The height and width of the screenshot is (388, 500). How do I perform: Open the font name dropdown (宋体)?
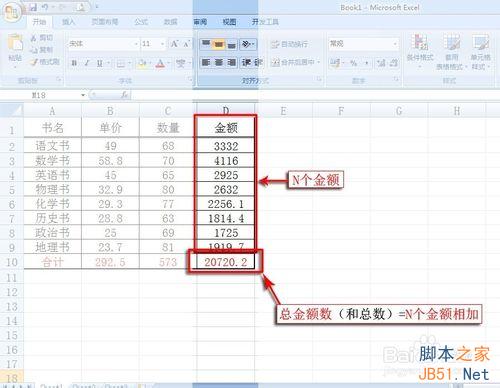pos(136,44)
